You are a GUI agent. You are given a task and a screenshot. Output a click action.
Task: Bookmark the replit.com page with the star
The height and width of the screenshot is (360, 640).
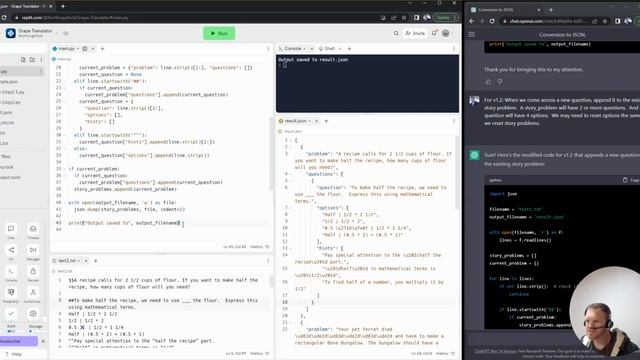click(x=404, y=18)
